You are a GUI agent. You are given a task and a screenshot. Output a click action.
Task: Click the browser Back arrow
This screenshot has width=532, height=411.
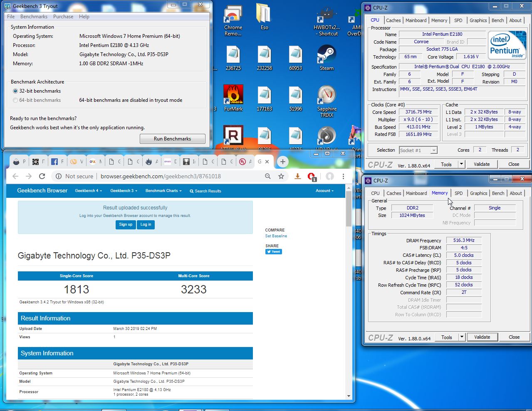pos(15,176)
